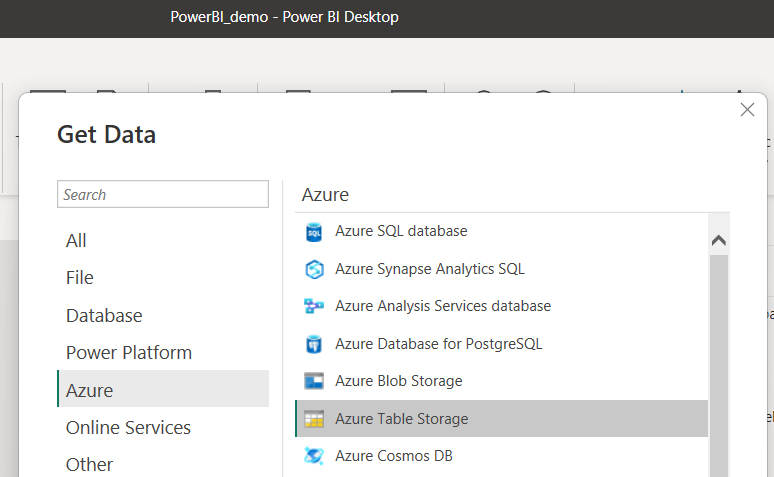Click the Azure Blob Storage icon
Screen dimensions: 774x477
[314, 381]
